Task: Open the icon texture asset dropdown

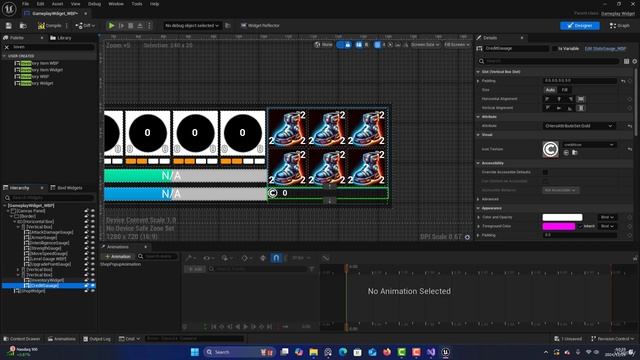Action: (588, 145)
